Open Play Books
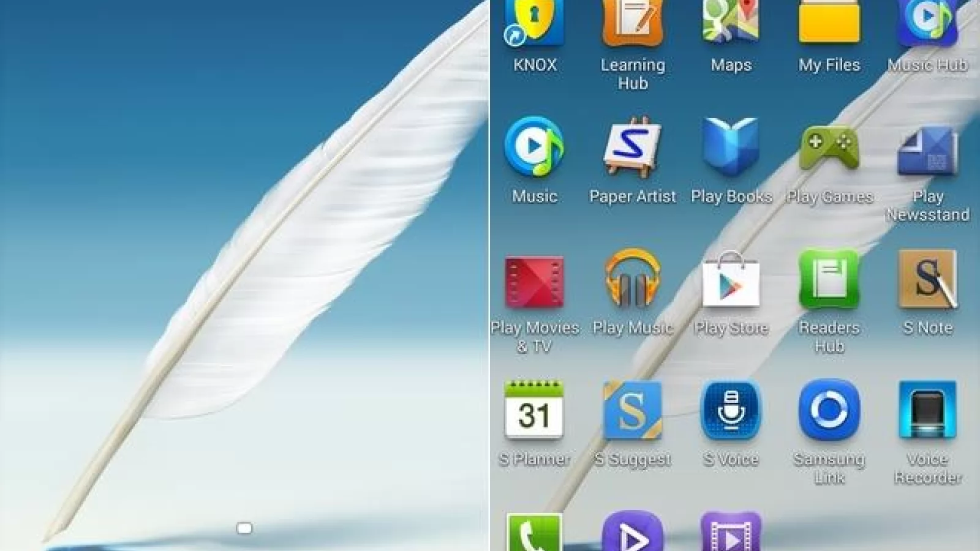The height and width of the screenshot is (551, 980). [x=731, y=147]
